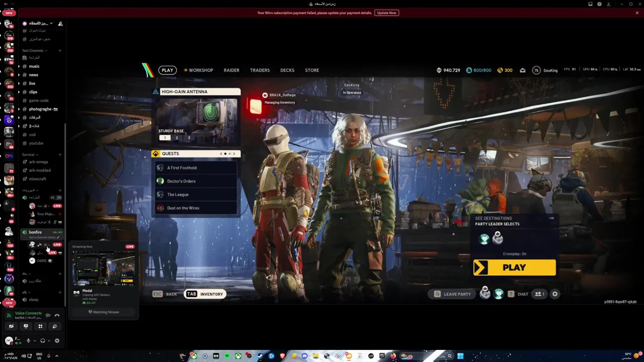Open the STORE tab

(x=312, y=70)
